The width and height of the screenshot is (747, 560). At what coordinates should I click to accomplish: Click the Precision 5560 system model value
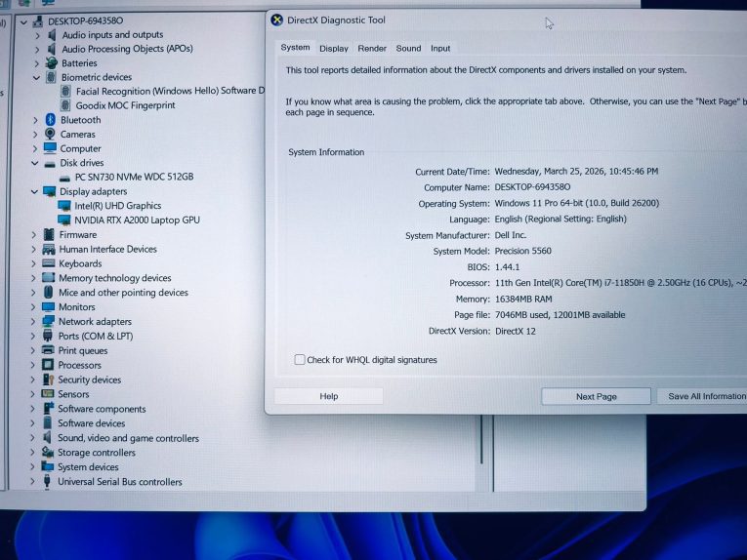[x=522, y=251]
